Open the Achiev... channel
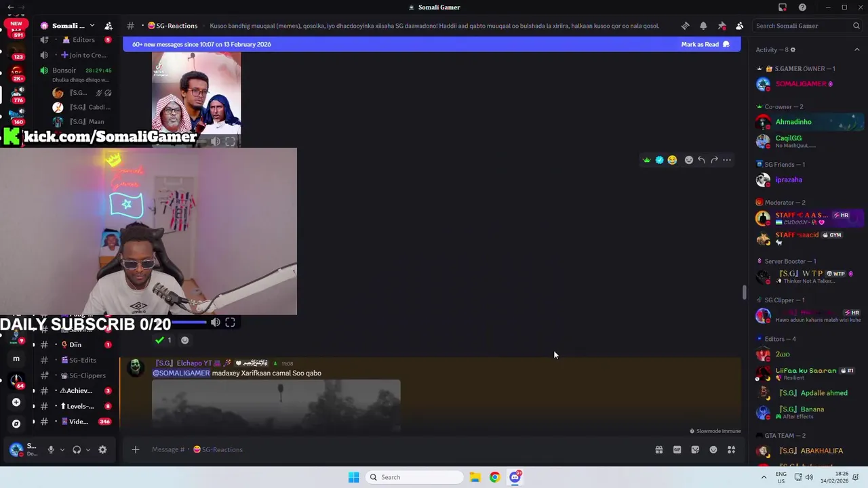Image resolution: width=868 pixels, height=488 pixels. click(75, 390)
